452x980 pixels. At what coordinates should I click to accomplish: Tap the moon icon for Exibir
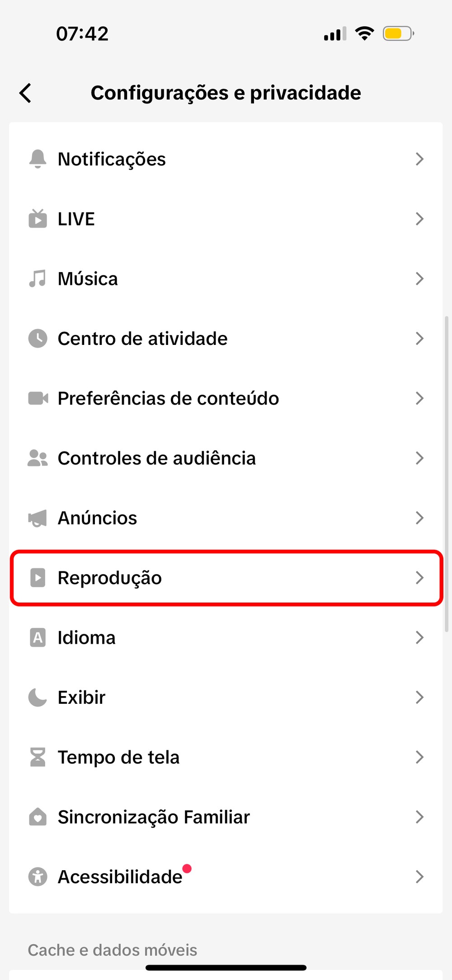pyautogui.click(x=38, y=697)
